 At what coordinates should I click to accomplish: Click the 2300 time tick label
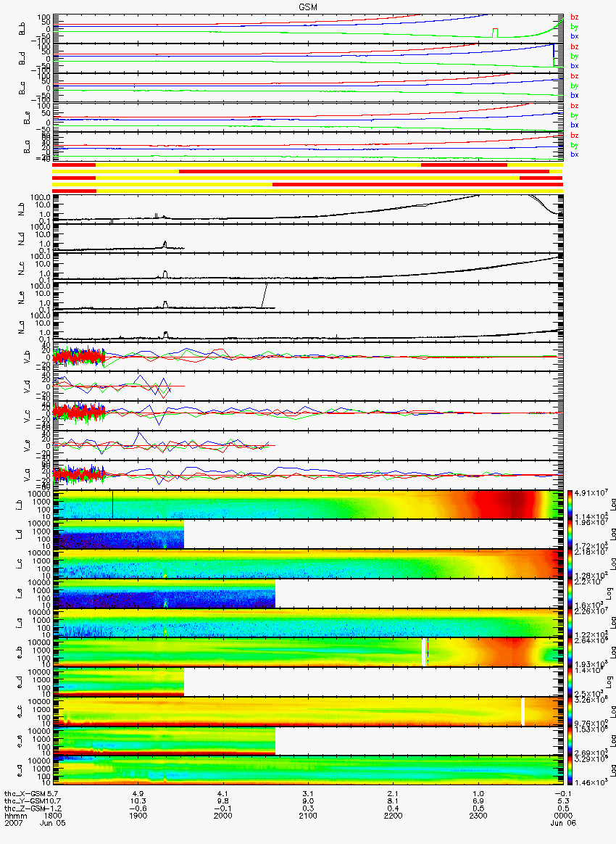[478, 816]
